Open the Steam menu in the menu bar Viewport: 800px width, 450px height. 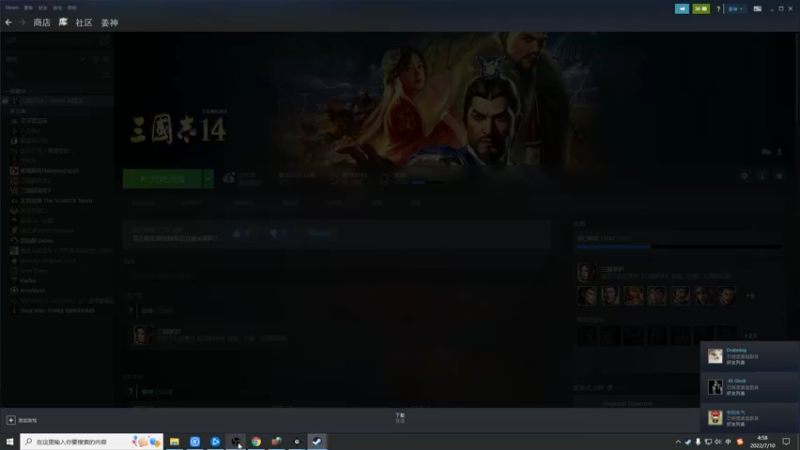click(x=11, y=8)
